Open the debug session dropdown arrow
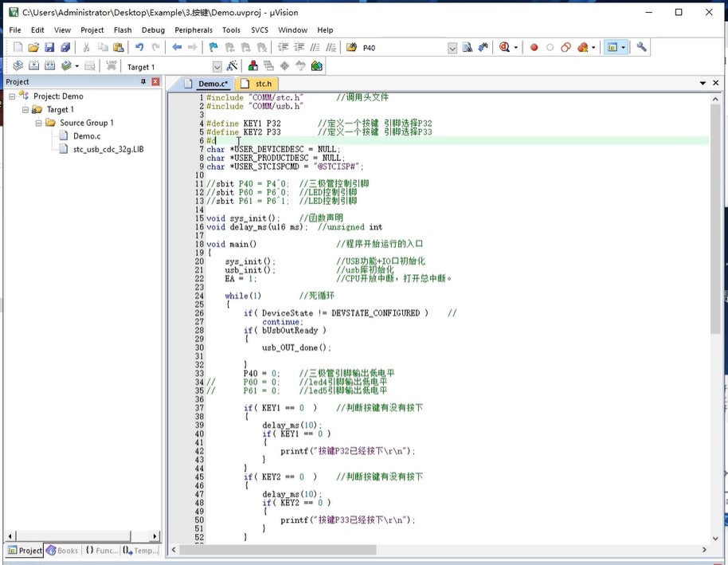 (515, 48)
